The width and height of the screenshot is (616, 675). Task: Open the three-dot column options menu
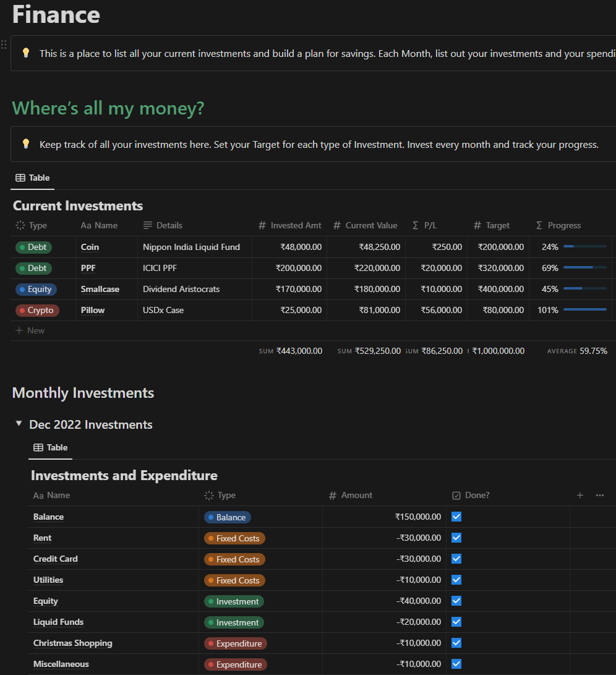(600, 496)
